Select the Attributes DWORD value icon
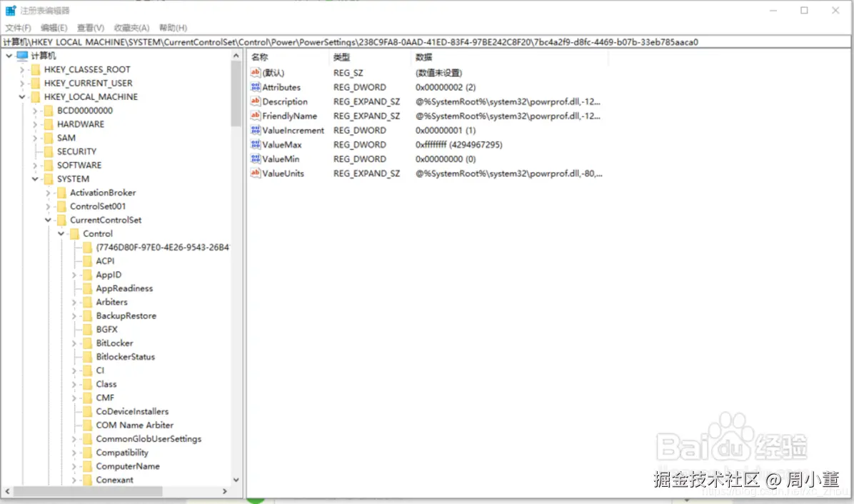The height and width of the screenshot is (504, 854). [256, 87]
